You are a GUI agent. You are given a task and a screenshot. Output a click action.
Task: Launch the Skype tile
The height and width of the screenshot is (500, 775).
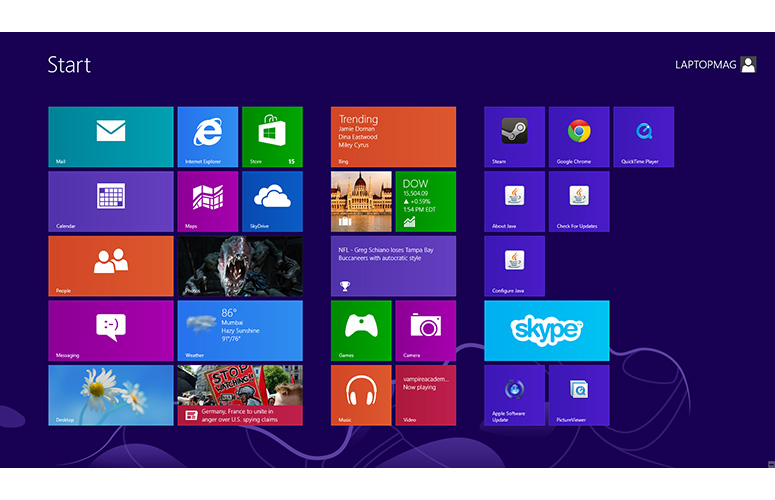point(547,331)
